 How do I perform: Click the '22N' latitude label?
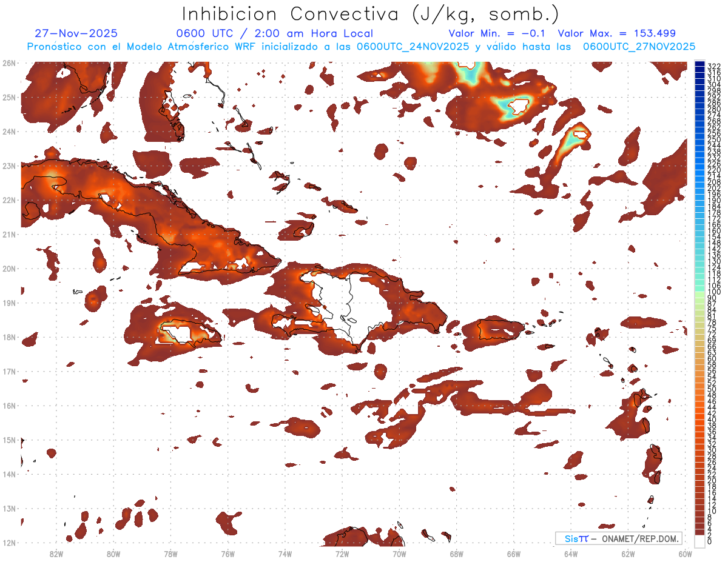click(8, 200)
